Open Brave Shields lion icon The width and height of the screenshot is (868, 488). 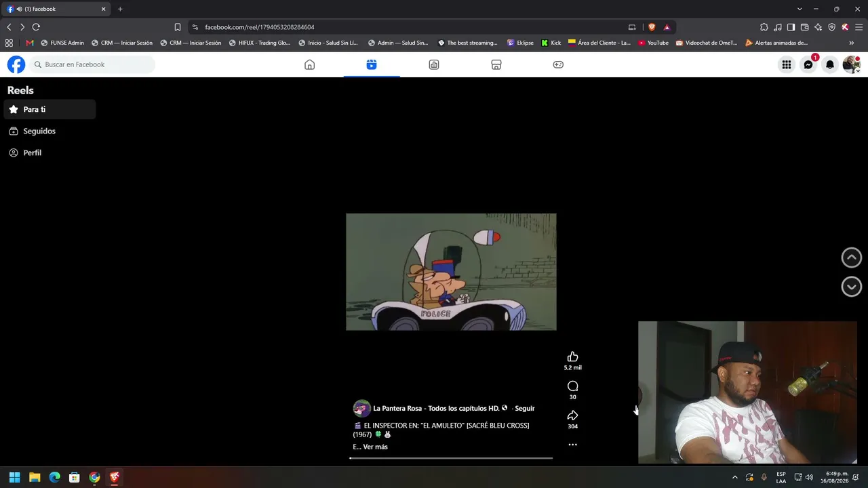point(652,27)
